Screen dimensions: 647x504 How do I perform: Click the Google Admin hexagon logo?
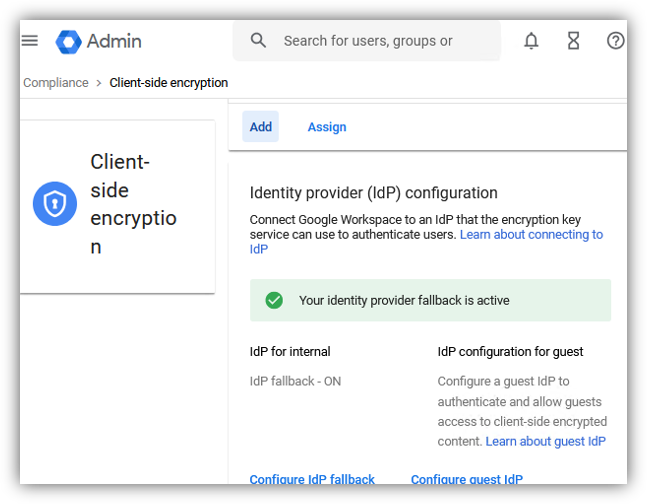68,42
